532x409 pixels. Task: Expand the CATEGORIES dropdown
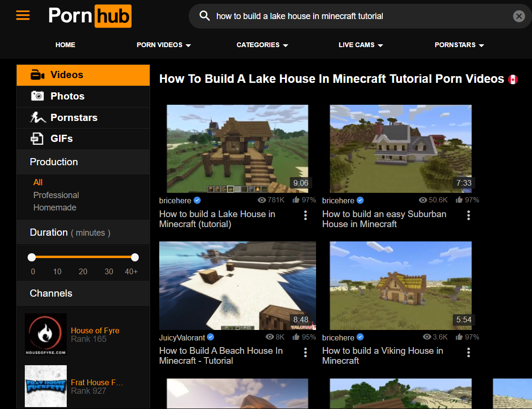(262, 45)
